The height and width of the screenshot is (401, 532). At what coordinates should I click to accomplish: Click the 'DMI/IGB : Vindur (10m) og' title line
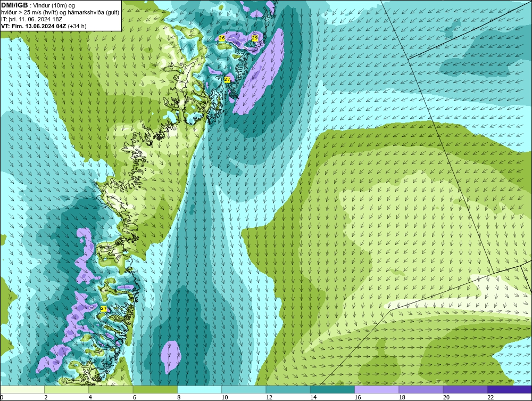[38, 5]
